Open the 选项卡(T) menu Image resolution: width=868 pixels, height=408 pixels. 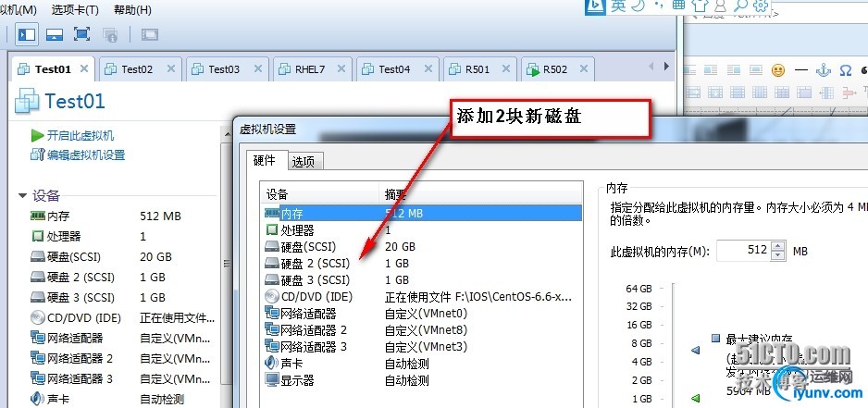(x=75, y=10)
